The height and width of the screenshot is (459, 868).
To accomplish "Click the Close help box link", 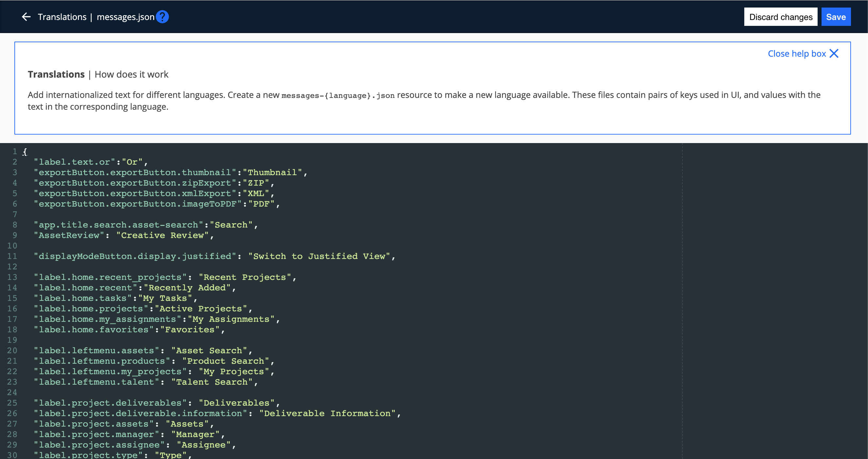I will (x=797, y=54).
